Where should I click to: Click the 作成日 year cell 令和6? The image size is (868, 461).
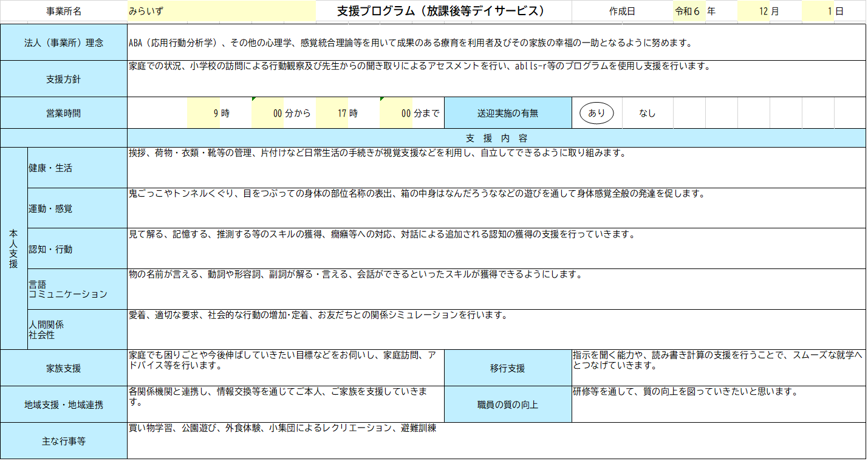(x=689, y=12)
